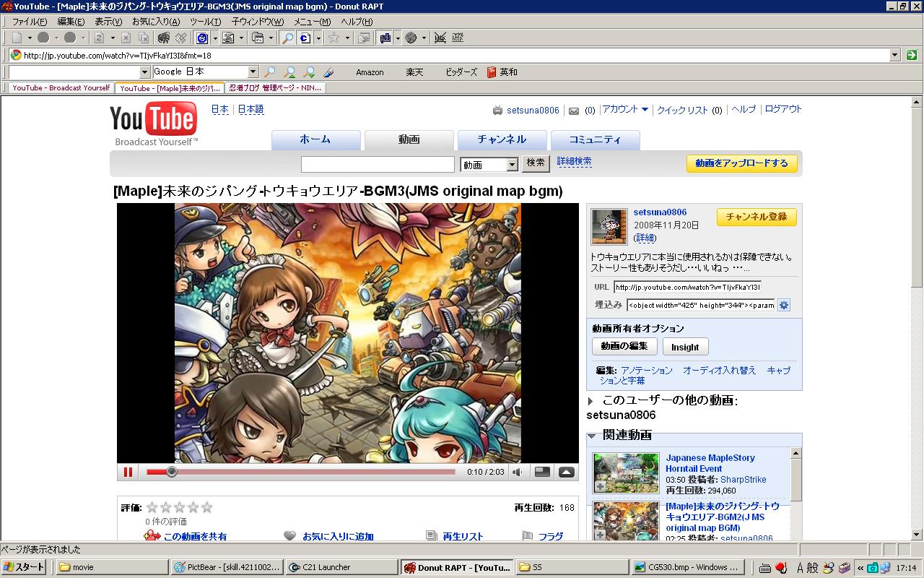Share this video via この動画を共有 link

point(195,536)
